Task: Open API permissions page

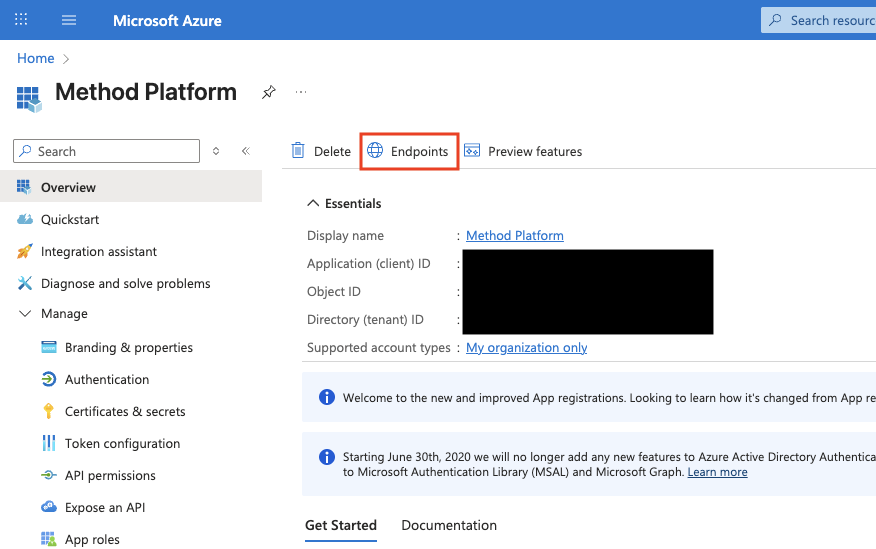Action: (110, 475)
